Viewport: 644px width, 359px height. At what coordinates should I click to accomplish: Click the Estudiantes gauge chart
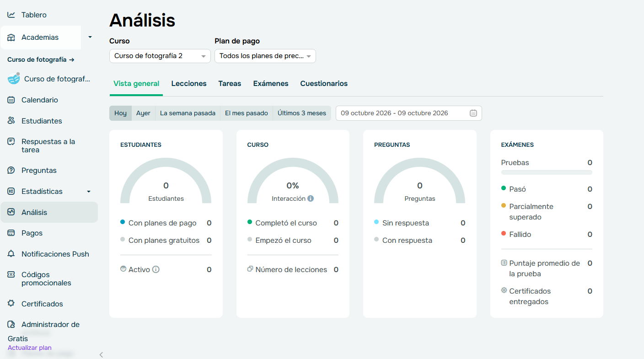click(x=166, y=181)
